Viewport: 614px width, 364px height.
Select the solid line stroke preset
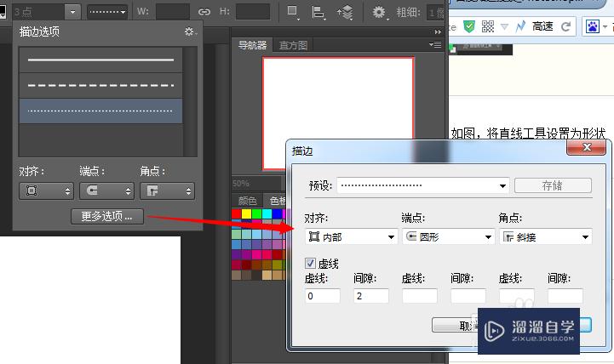pos(100,60)
